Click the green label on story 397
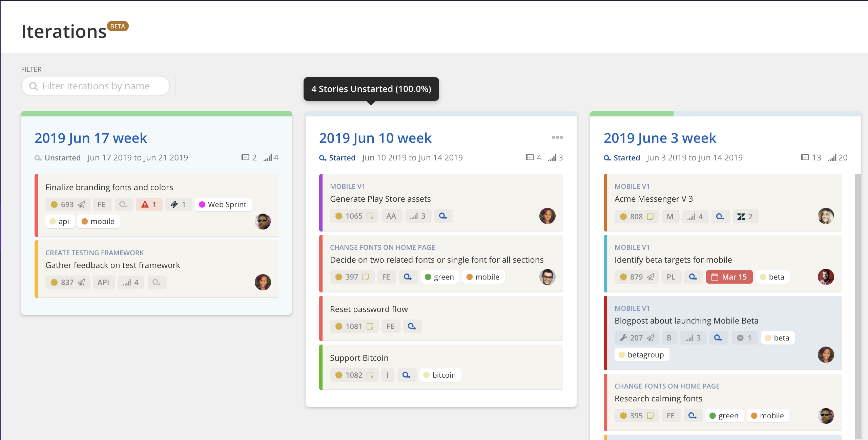The image size is (868, 440). coord(439,277)
